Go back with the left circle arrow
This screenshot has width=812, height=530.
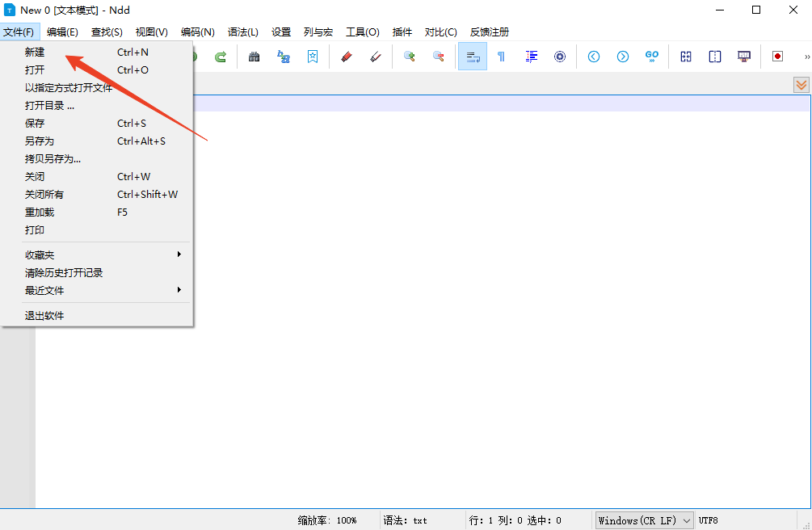point(594,57)
